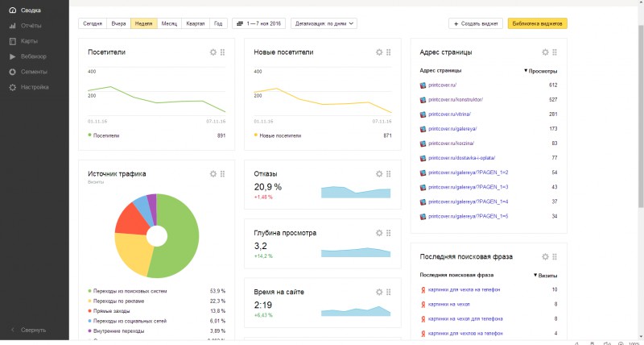Open the printcover.ru/galereya/ link
Image resolution: width=644 pixels, height=345 pixels.
[x=452, y=129]
